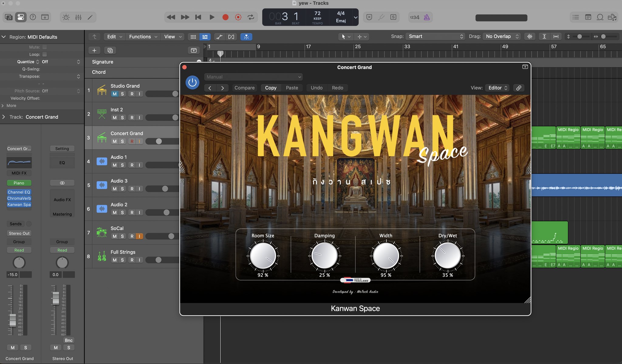The width and height of the screenshot is (622, 364).
Task: Open Drag No Overlap dropdown
Action: click(501, 36)
